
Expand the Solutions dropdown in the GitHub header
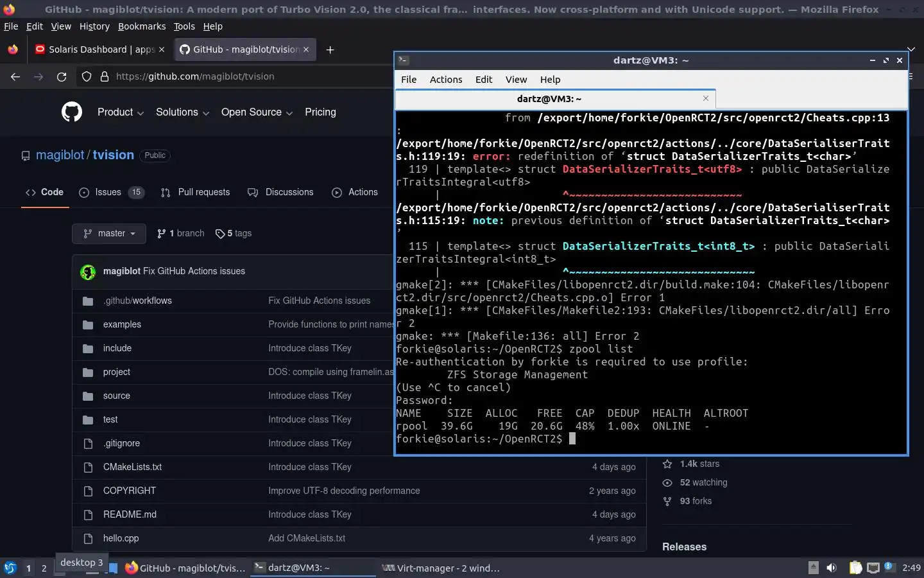point(182,112)
